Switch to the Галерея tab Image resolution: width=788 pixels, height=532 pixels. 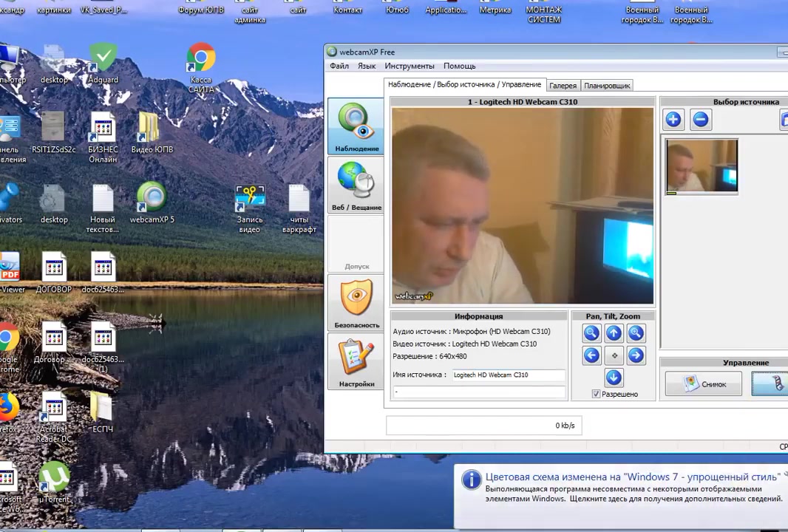point(563,86)
